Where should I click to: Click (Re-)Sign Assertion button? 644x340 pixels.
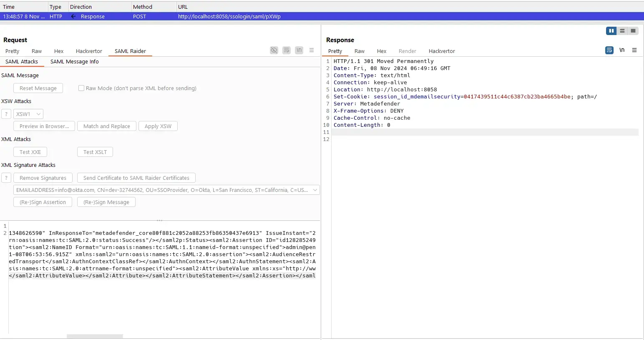pyautogui.click(x=43, y=202)
